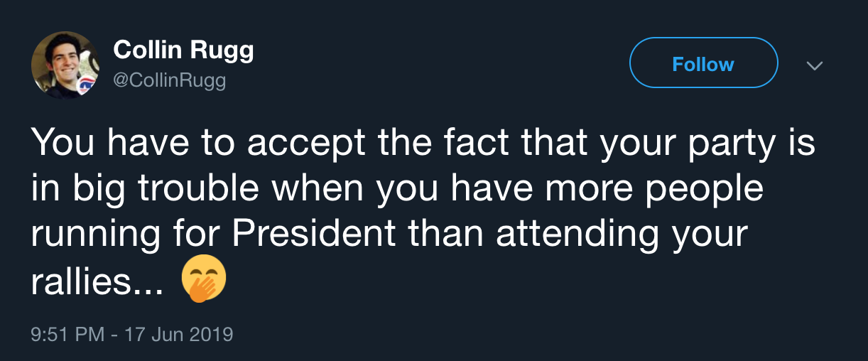
Task: Click the 17 Jun 2019 date
Action: 178,333
